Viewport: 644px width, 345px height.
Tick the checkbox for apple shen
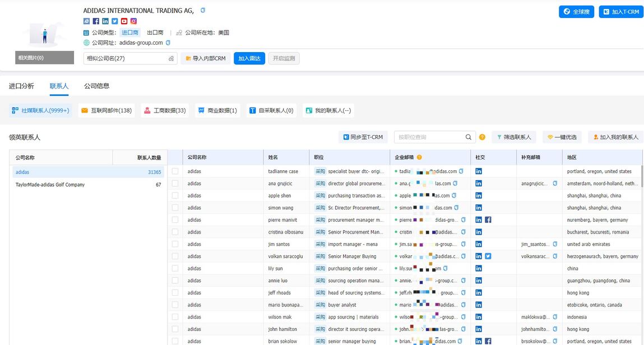pyautogui.click(x=175, y=195)
